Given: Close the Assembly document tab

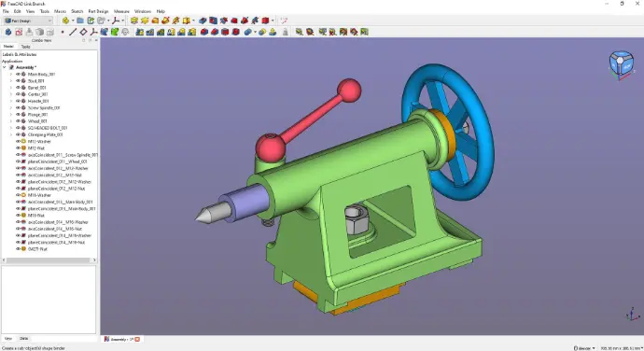Looking at the screenshot, I should coord(137,340).
